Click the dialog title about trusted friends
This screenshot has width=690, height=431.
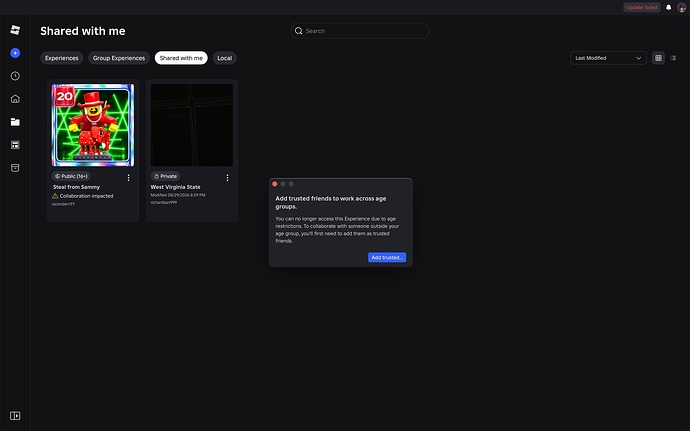[331, 203]
